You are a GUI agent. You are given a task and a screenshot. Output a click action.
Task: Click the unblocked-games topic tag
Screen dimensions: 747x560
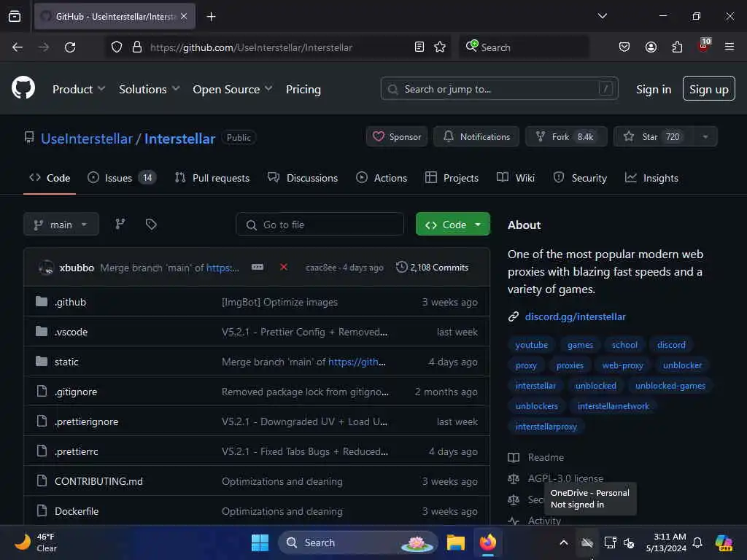(670, 386)
